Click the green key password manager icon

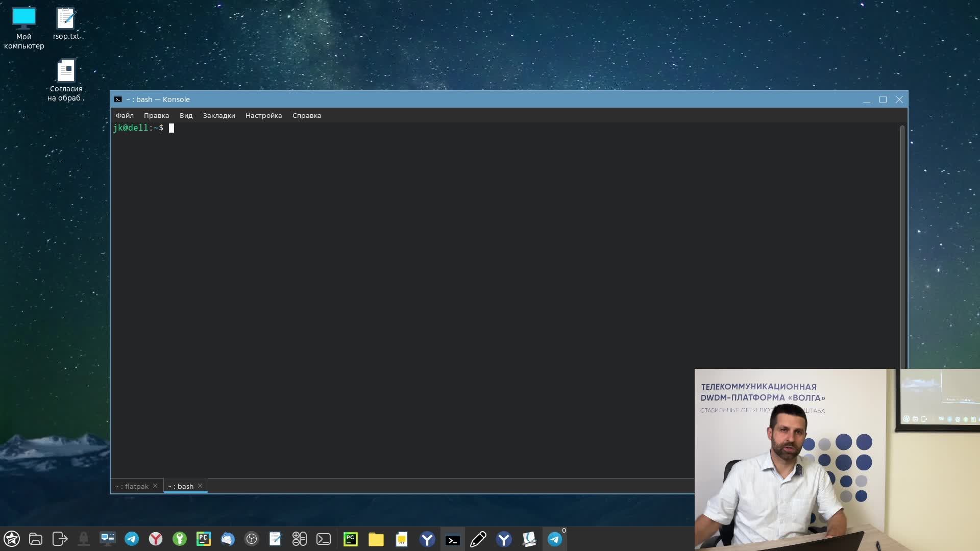click(x=180, y=539)
